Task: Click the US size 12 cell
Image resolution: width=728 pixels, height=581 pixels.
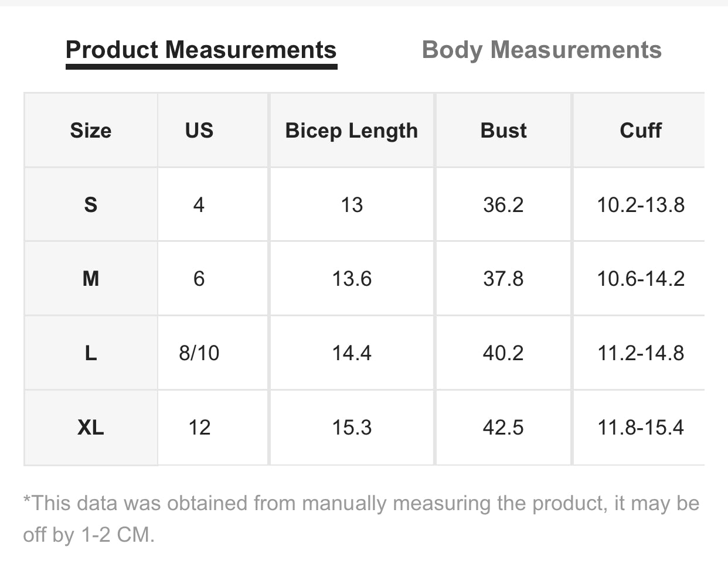Action: pyautogui.click(x=199, y=428)
